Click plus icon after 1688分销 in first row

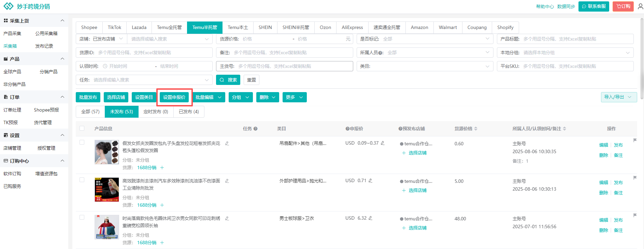[x=162, y=167]
